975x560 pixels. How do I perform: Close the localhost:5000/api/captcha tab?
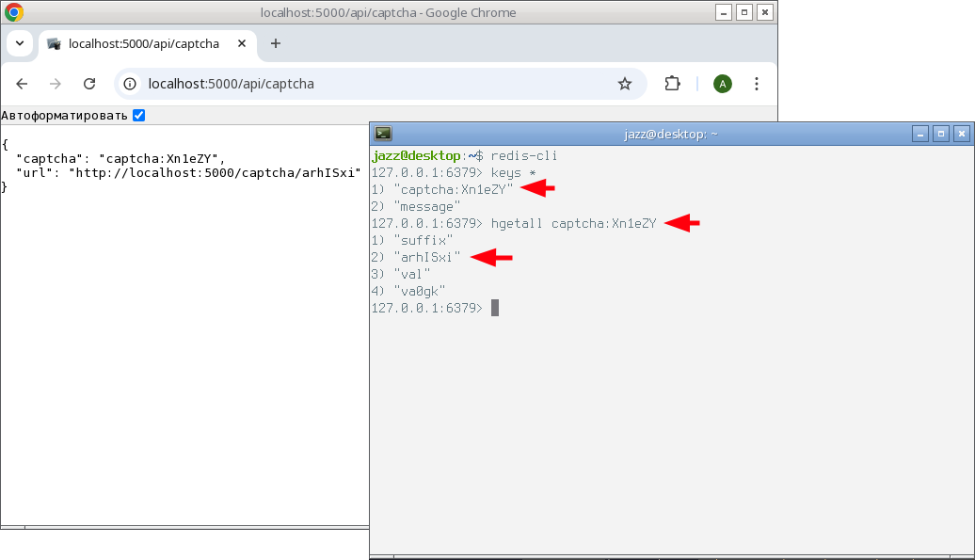pyautogui.click(x=242, y=43)
